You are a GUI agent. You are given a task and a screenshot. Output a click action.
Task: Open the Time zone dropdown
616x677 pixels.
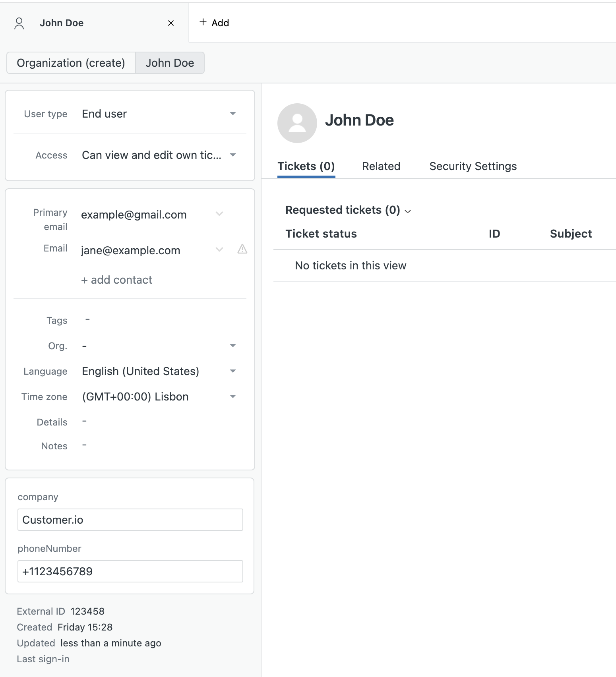(159, 397)
